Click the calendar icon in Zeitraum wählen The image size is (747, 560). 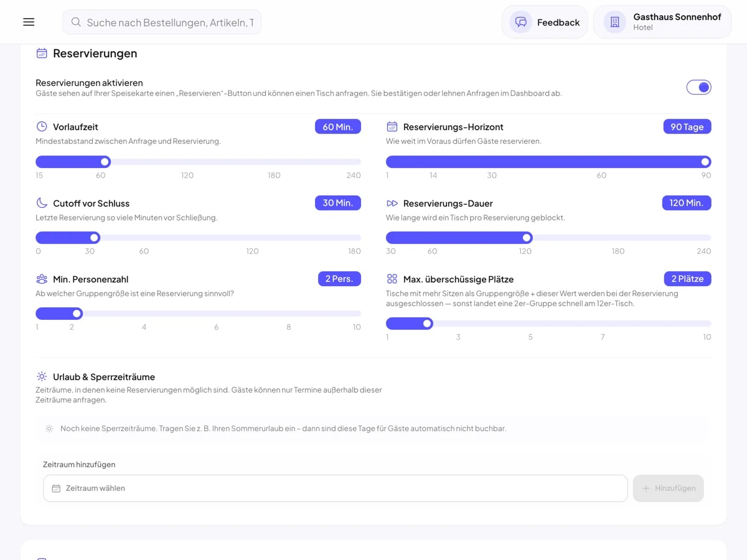point(56,488)
